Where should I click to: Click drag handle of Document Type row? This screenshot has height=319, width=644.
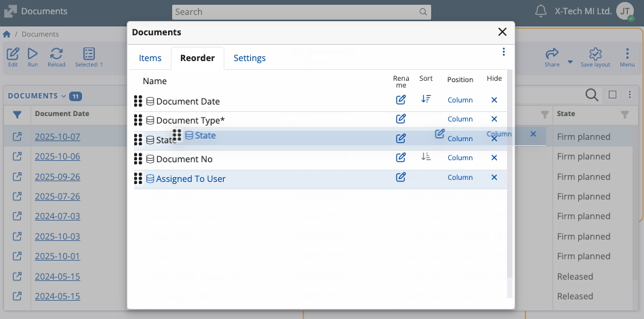(x=138, y=120)
